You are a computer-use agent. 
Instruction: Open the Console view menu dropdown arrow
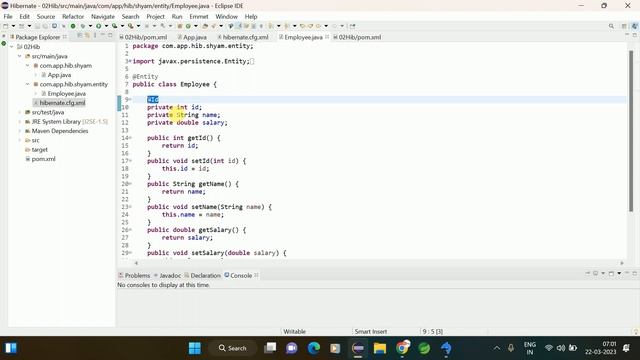(619, 273)
